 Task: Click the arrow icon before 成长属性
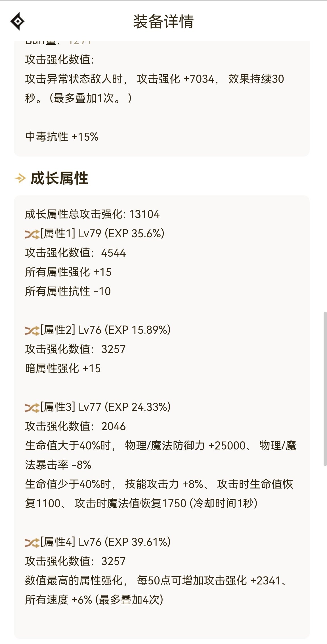pyautogui.click(x=20, y=178)
